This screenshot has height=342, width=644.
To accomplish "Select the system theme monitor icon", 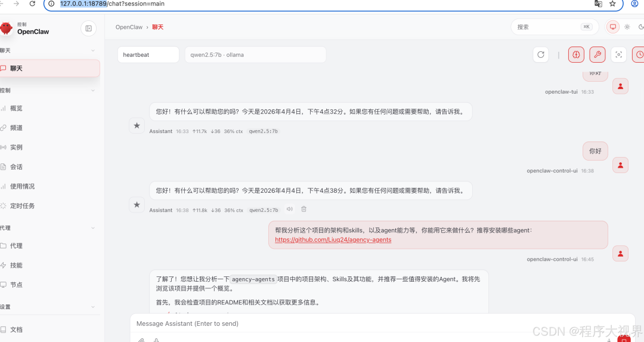I will click(x=613, y=27).
